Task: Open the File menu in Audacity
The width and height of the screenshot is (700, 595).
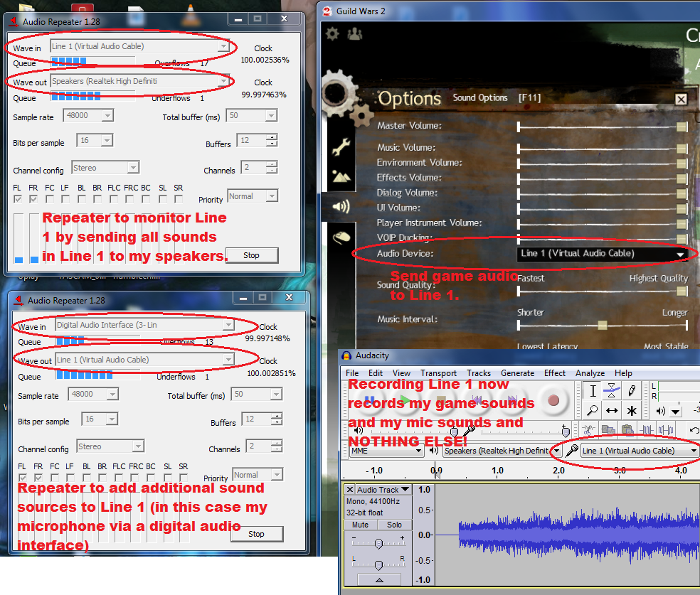Action: pos(352,373)
